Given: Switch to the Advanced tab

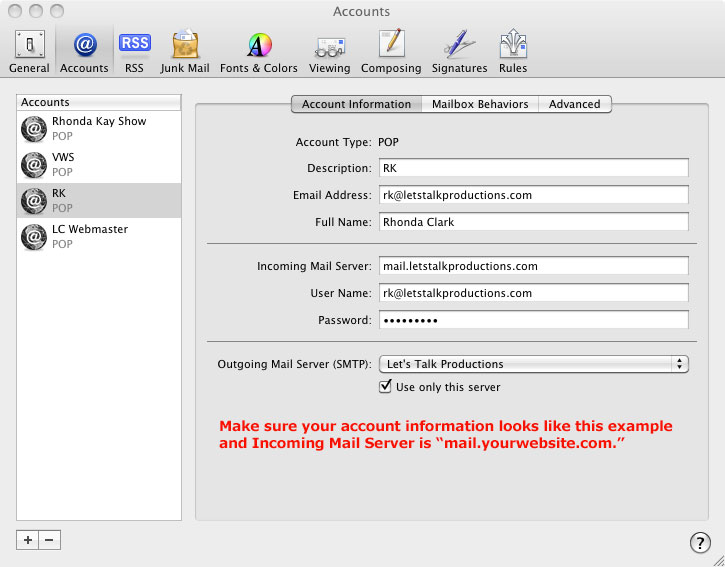Looking at the screenshot, I should [x=574, y=104].
